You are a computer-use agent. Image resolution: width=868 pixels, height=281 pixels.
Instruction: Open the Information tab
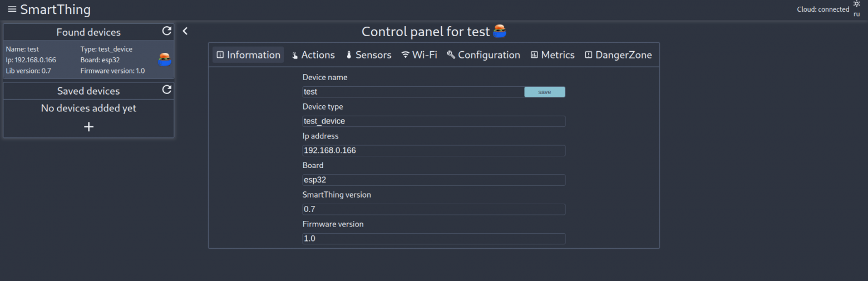(248, 55)
